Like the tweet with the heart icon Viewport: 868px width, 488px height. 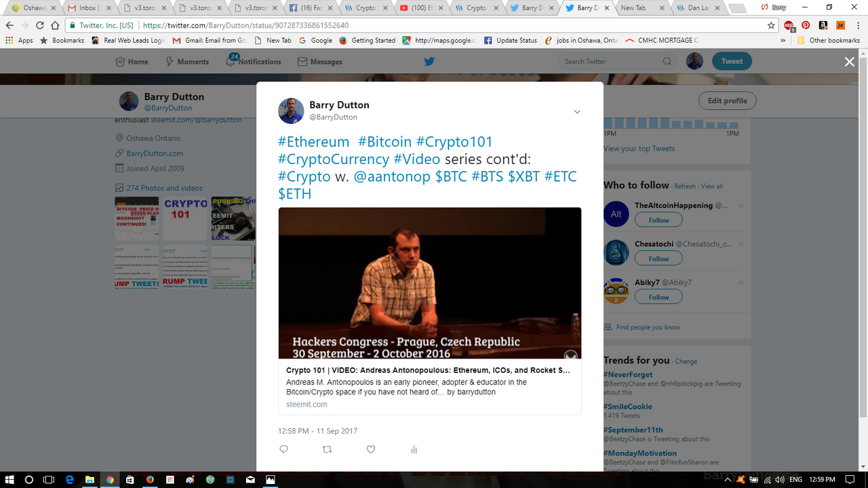click(x=371, y=449)
